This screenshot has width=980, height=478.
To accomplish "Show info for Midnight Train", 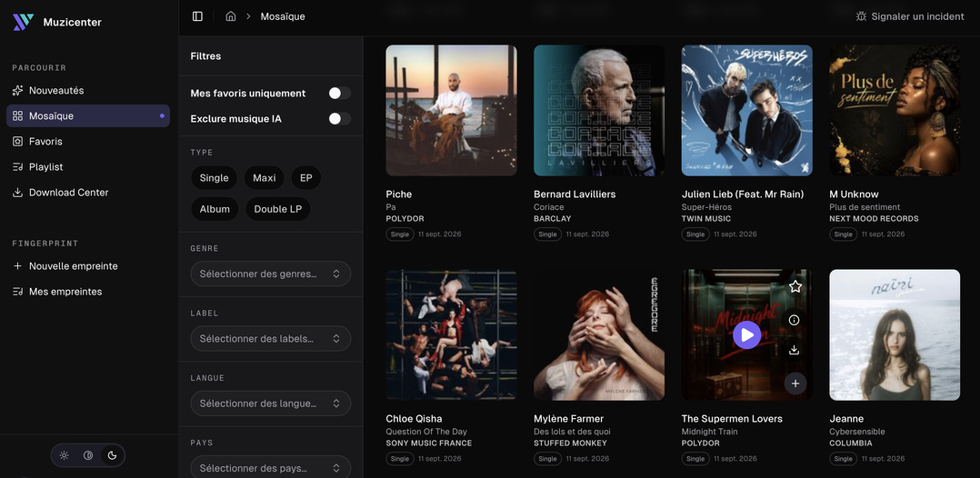I will [x=795, y=320].
